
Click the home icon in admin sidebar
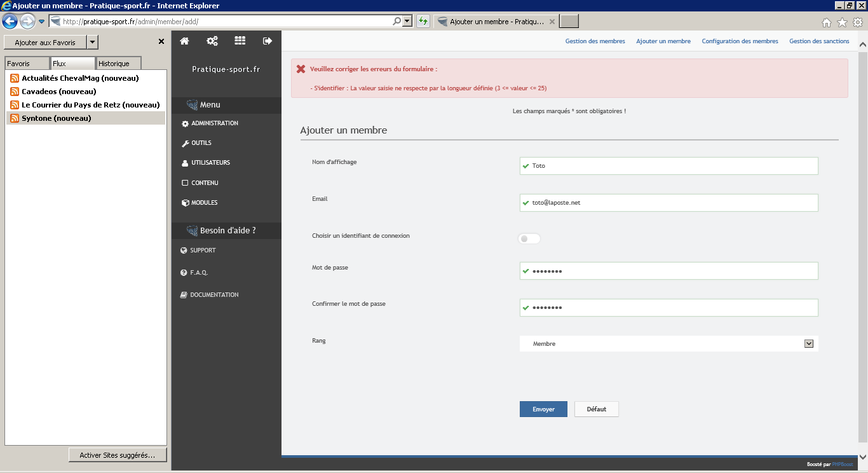[x=184, y=41]
